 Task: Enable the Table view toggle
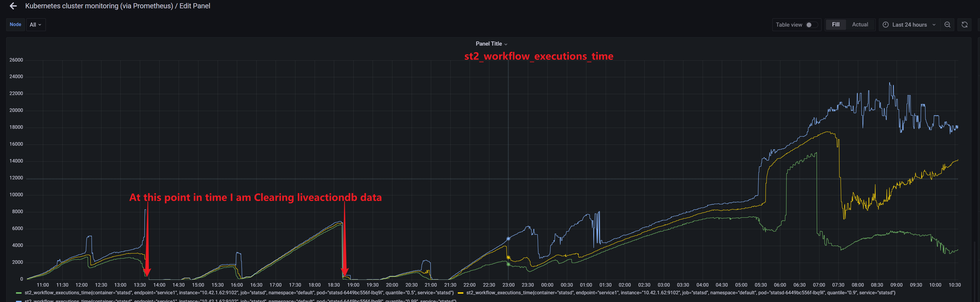tap(812, 25)
